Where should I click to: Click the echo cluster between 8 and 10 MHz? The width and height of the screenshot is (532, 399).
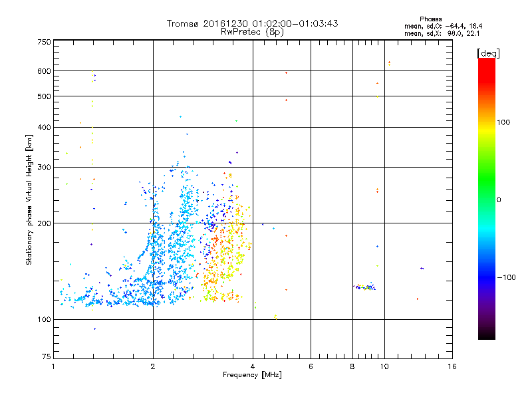coord(365,287)
